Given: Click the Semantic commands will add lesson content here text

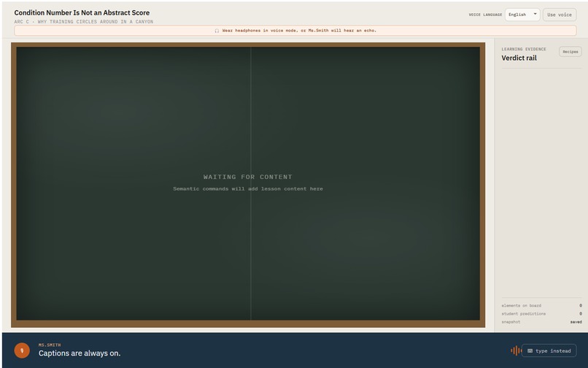Looking at the screenshot, I should coord(248,189).
